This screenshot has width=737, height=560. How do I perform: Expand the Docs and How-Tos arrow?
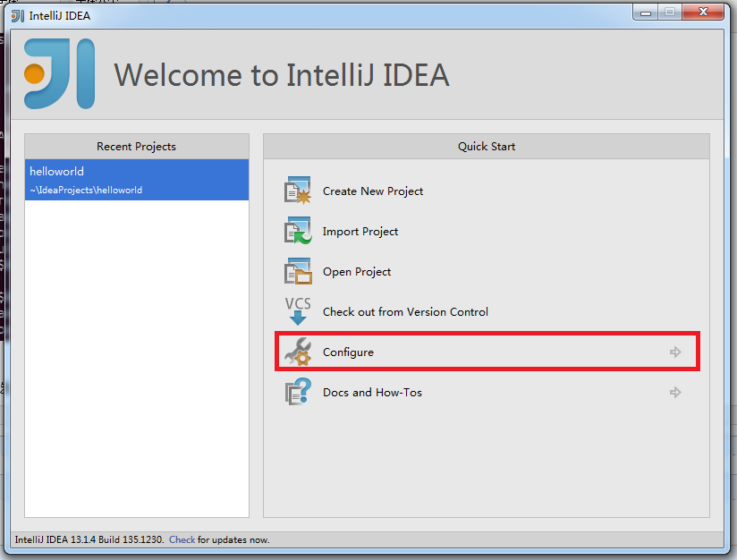pyautogui.click(x=675, y=393)
